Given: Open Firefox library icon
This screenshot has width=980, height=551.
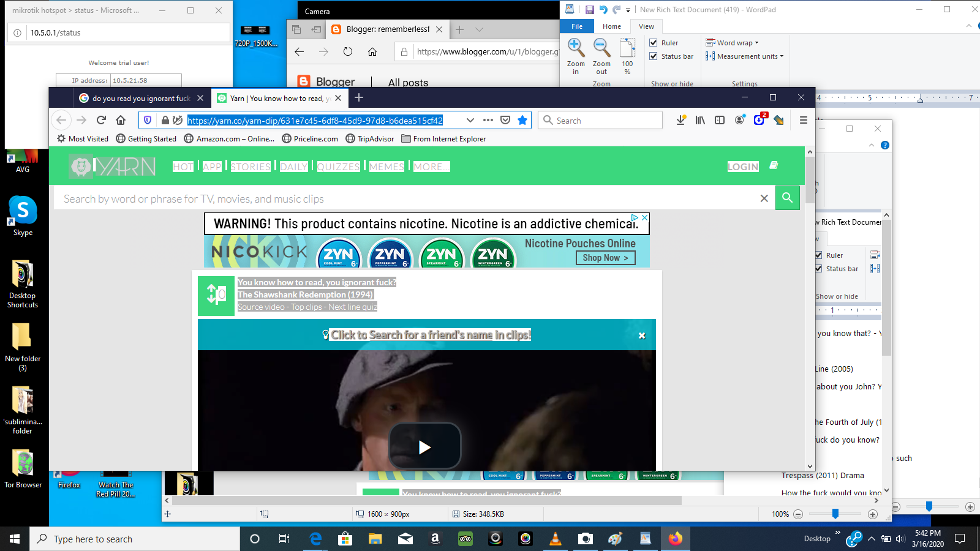Looking at the screenshot, I should (x=700, y=120).
